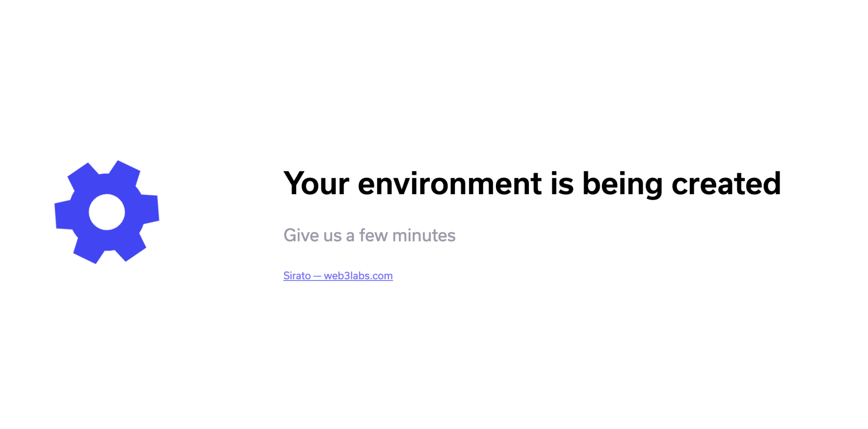Click the web3labs Sirato hyperlink
868x429 pixels.
[x=338, y=276]
